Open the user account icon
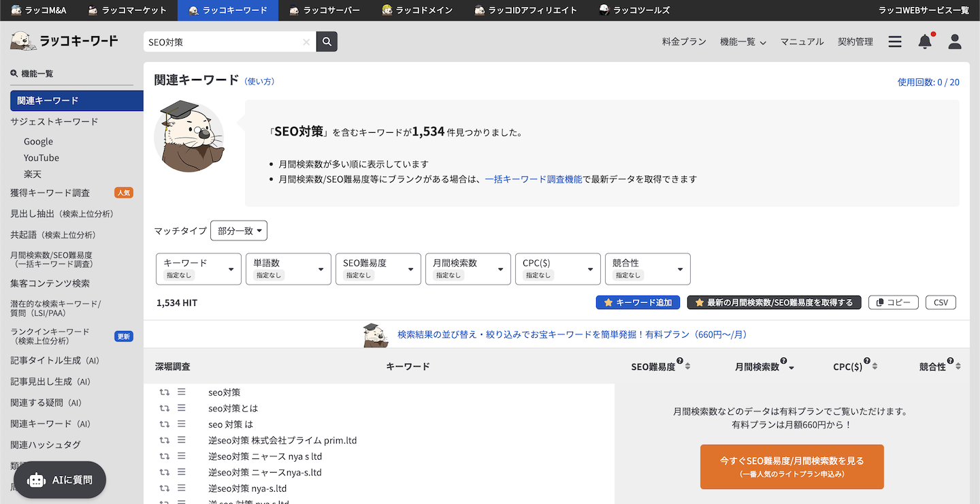980x504 pixels. click(x=955, y=42)
